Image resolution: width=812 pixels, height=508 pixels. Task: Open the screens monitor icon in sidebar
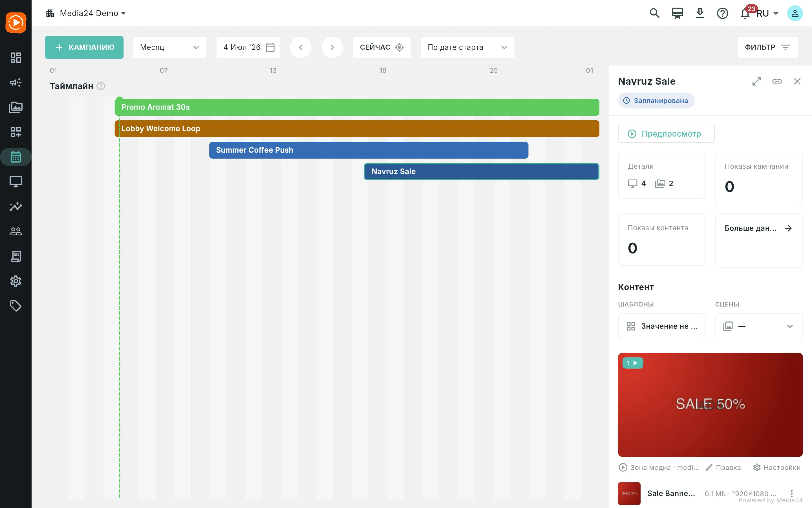16,182
